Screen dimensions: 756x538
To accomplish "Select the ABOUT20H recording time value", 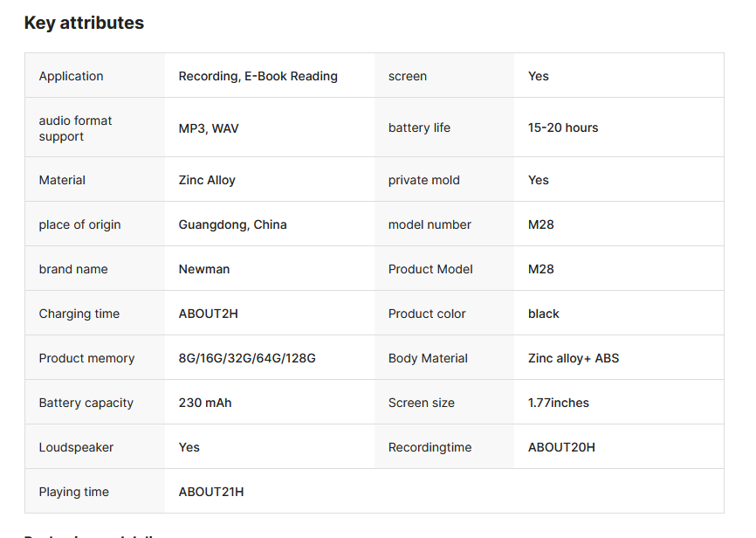I will (x=561, y=447).
